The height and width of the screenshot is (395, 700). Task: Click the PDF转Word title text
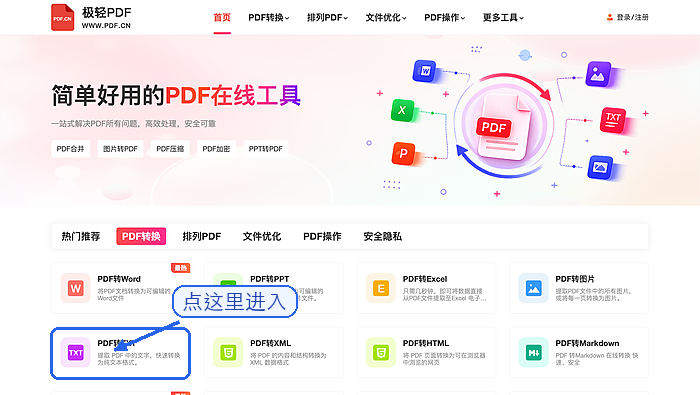pyautogui.click(x=119, y=279)
